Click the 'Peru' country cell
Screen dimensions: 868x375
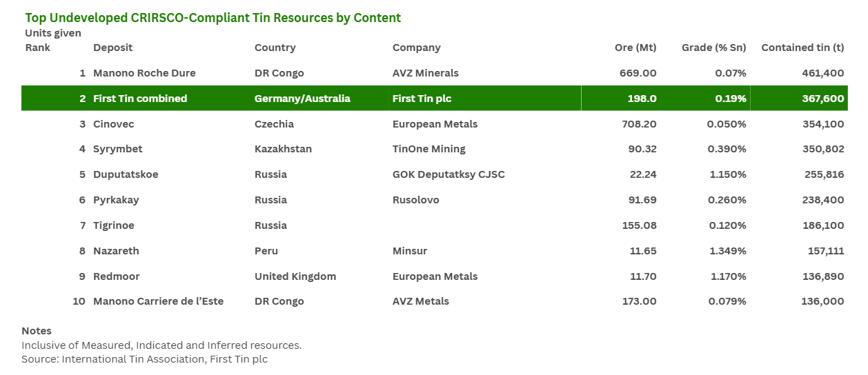coord(266,251)
